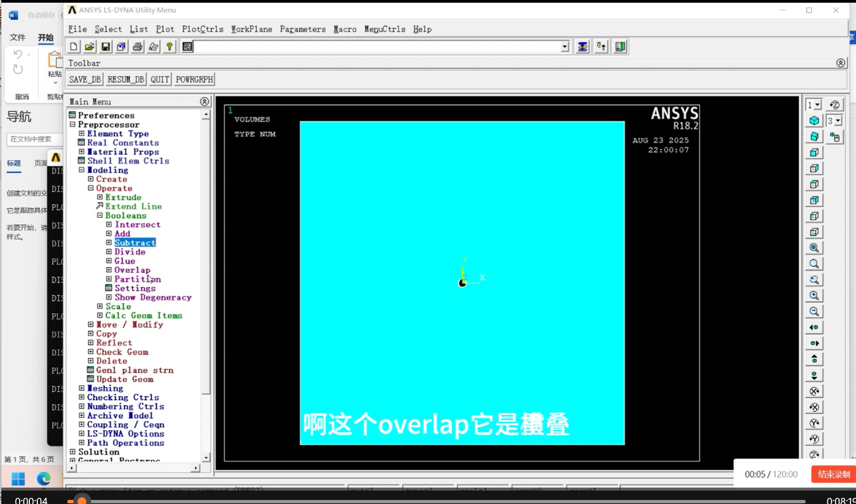Activate the Box Zoom magnifier icon
856x504 pixels.
(814, 264)
